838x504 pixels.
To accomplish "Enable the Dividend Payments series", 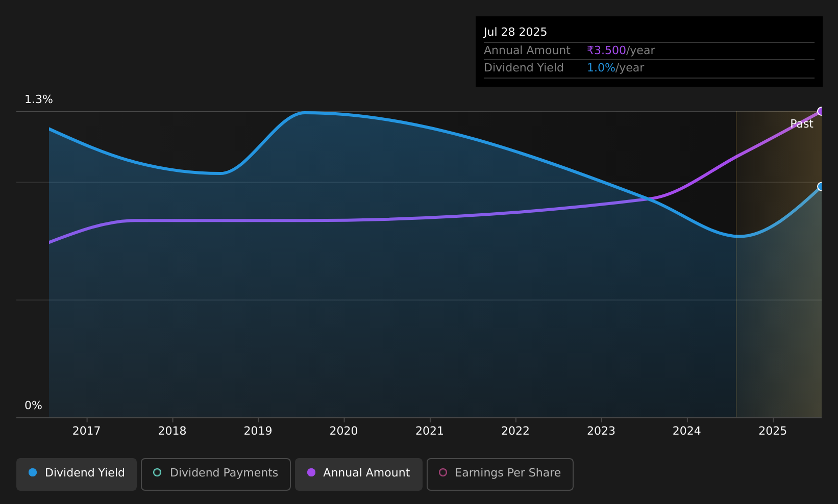I will [216, 474].
